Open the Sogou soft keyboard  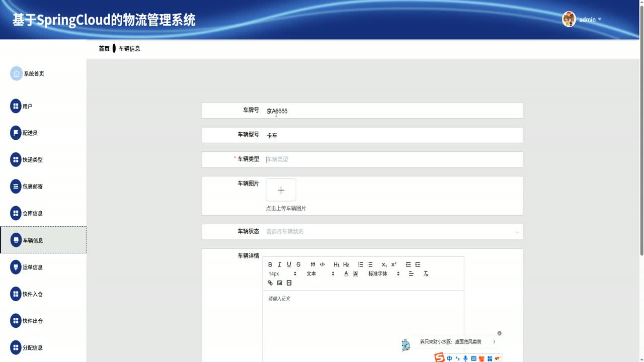(x=473, y=358)
